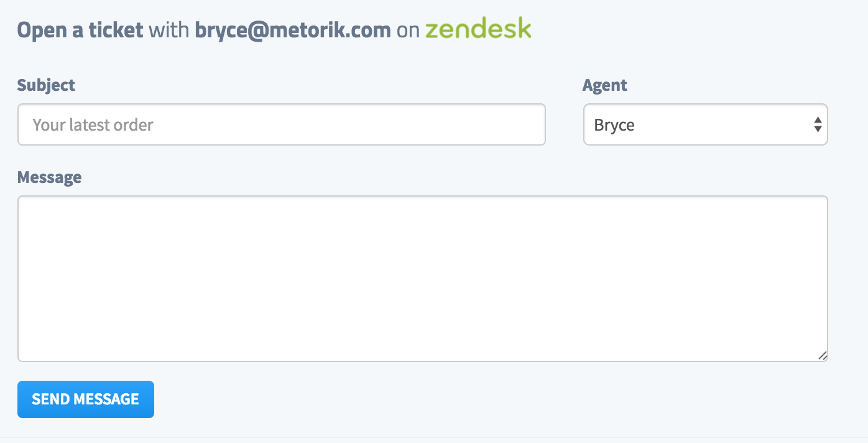Click the "Your latest order" placeholder text

(93, 125)
